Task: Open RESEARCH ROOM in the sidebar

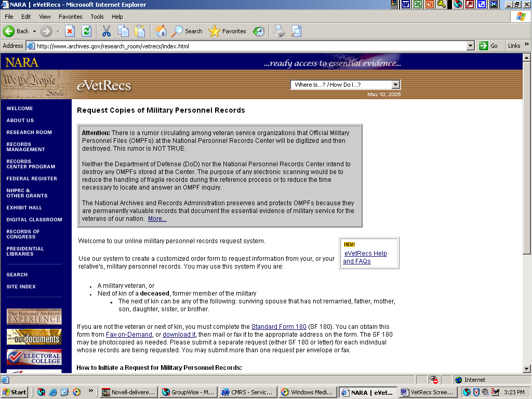Action: click(x=29, y=132)
